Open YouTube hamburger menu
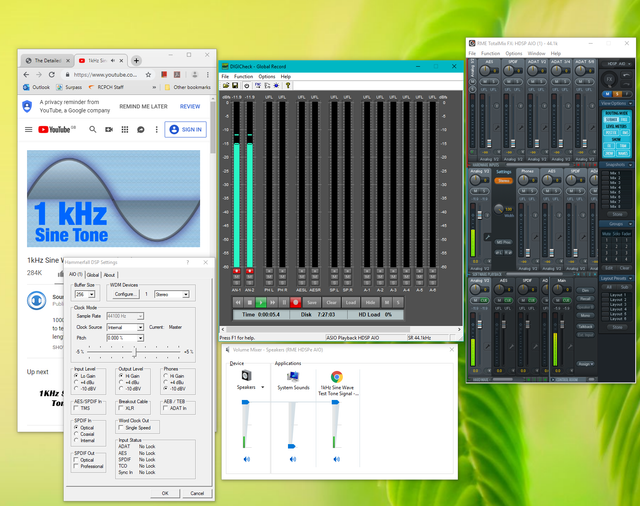 [x=29, y=129]
